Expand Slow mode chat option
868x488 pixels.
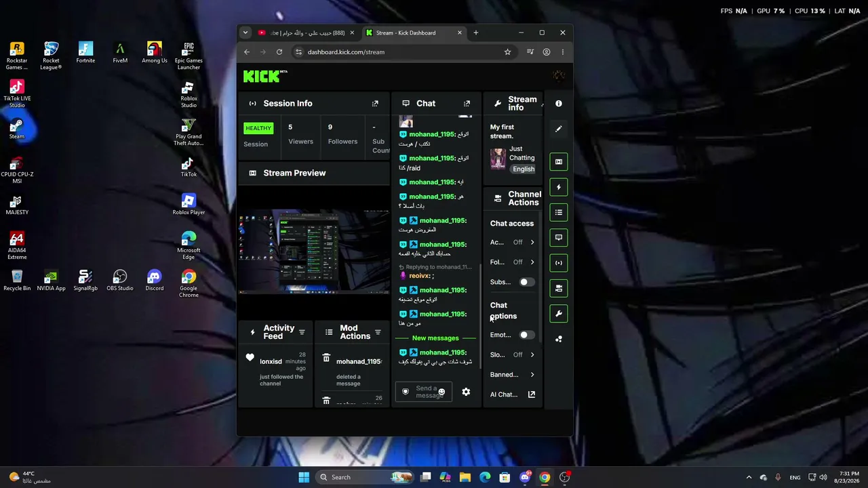point(512,354)
